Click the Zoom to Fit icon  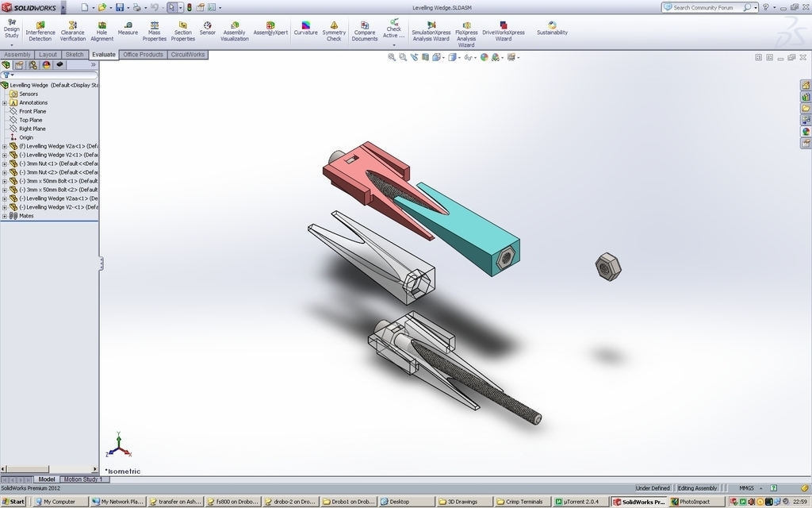391,57
